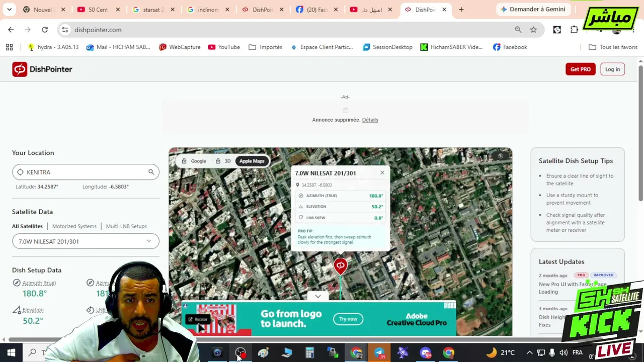Open the Windows Start menu
This screenshot has width=644, height=362.
coord(11,352)
